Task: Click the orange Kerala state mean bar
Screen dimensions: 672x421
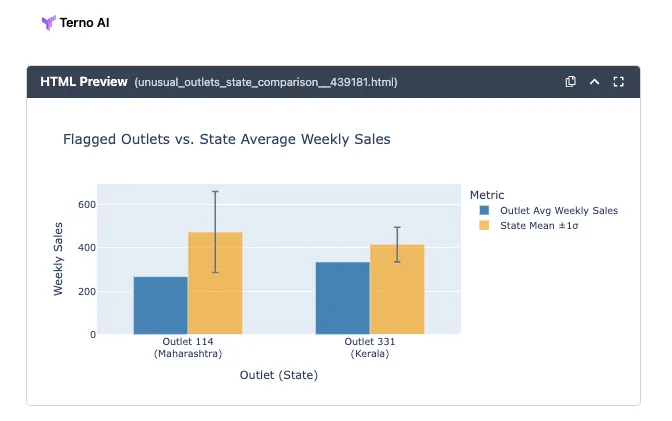Action: point(397,290)
